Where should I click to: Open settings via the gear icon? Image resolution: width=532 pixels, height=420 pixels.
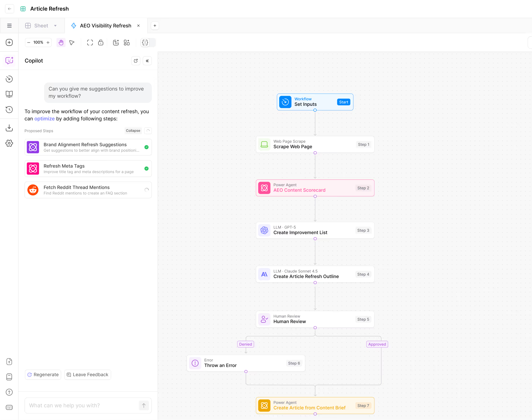pos(9,143)
